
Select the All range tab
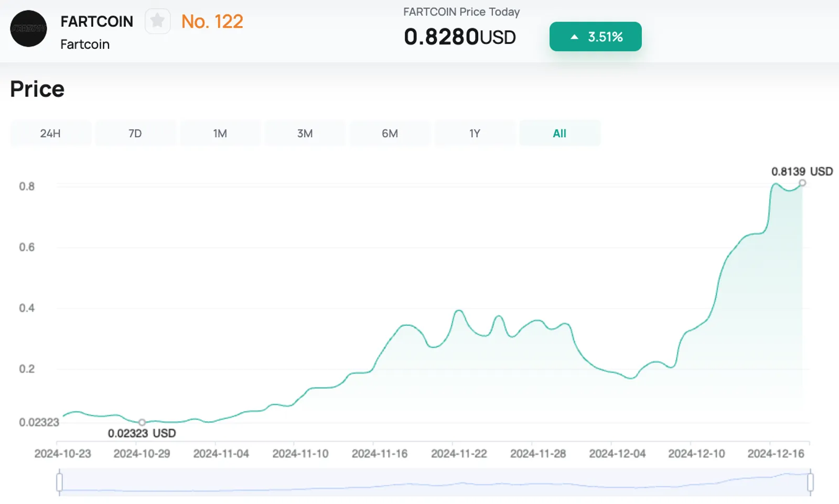point(560,133)
